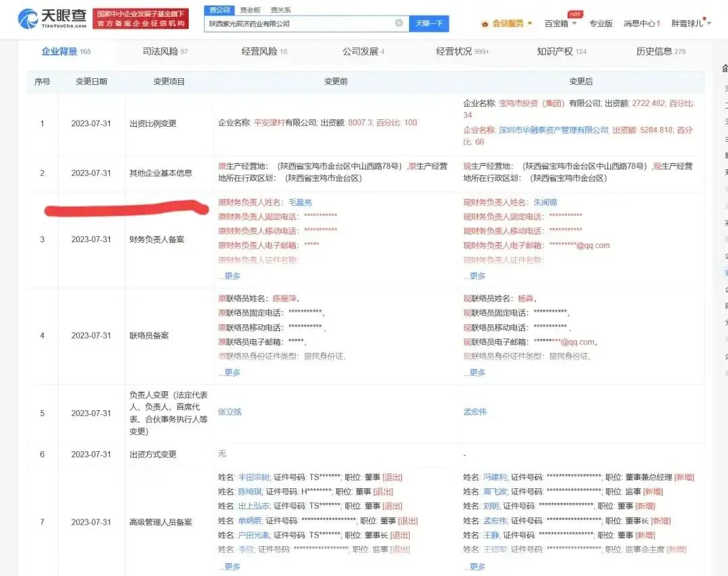Click the 变更前 column header
The width and height of the screenshot is (728, 576).
click(x=336, y=82)
